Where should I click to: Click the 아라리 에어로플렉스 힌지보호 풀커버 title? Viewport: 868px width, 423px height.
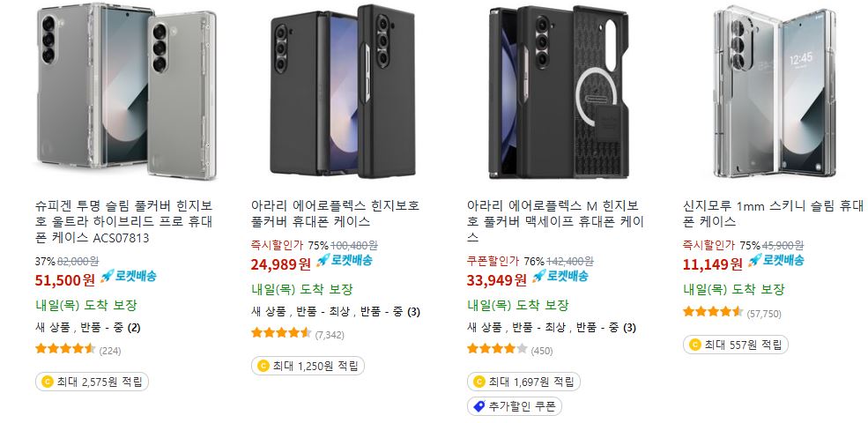(x=335, y=214)
